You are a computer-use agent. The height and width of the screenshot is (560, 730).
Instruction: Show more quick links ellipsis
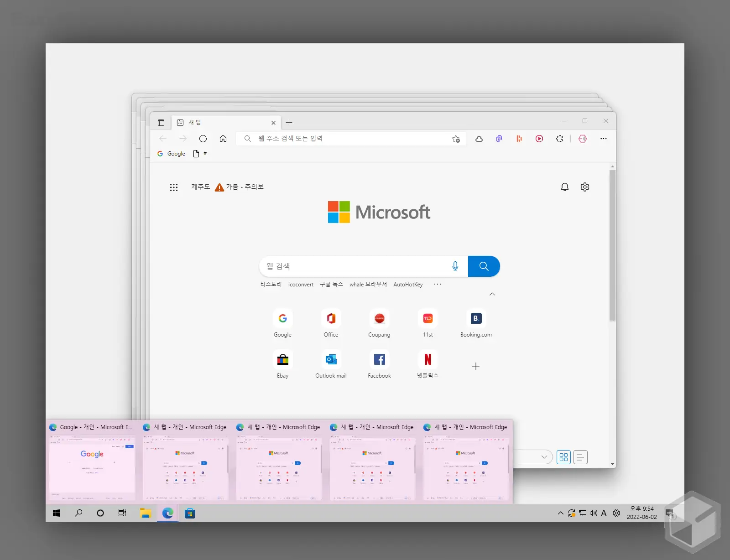click(x=438, y=284)
